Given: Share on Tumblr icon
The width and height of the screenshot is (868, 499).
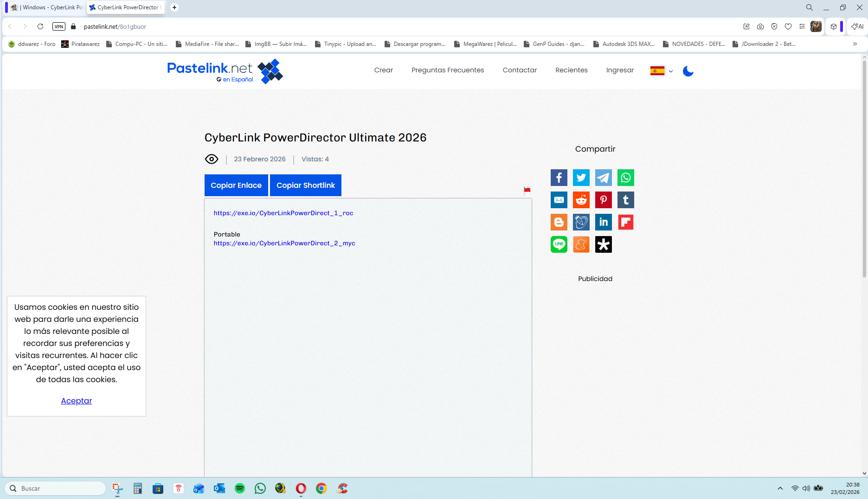Looking at the screenshot, I should pyautogui.click(x=625, y=200).
